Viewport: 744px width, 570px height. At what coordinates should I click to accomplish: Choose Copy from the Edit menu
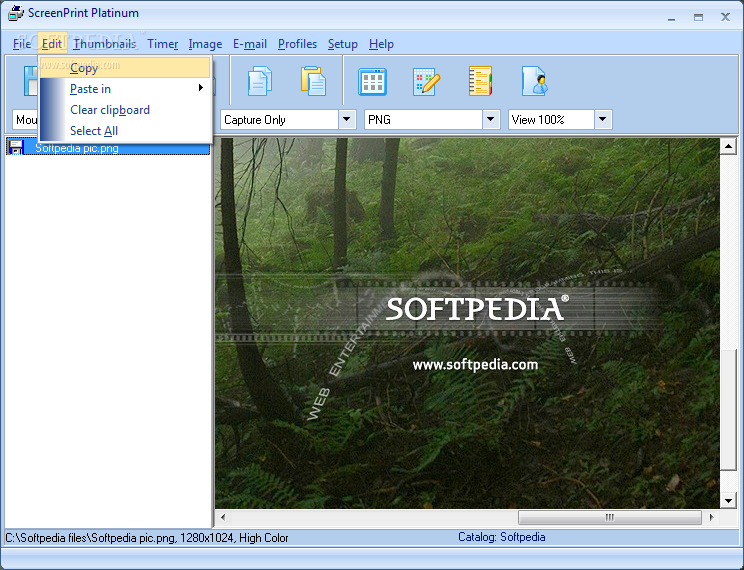125,68
